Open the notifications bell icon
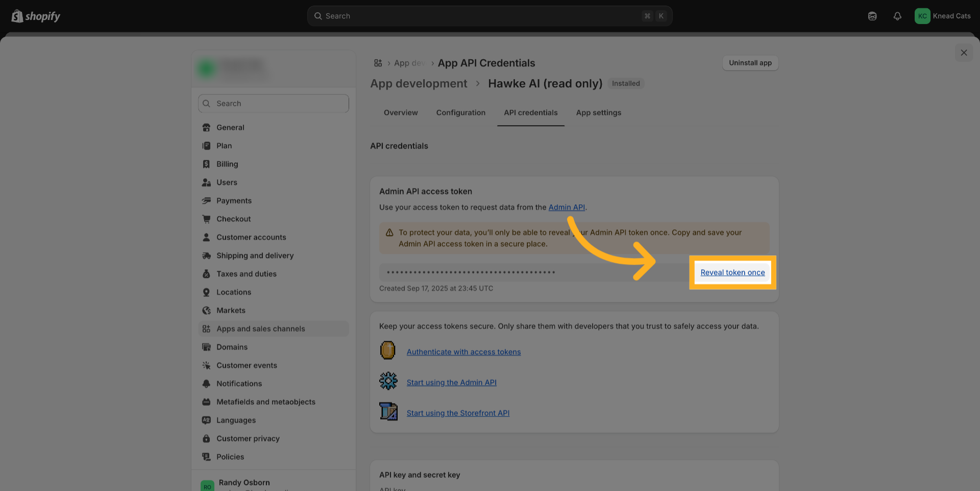 pyautogui.click(x=897, y=16)
